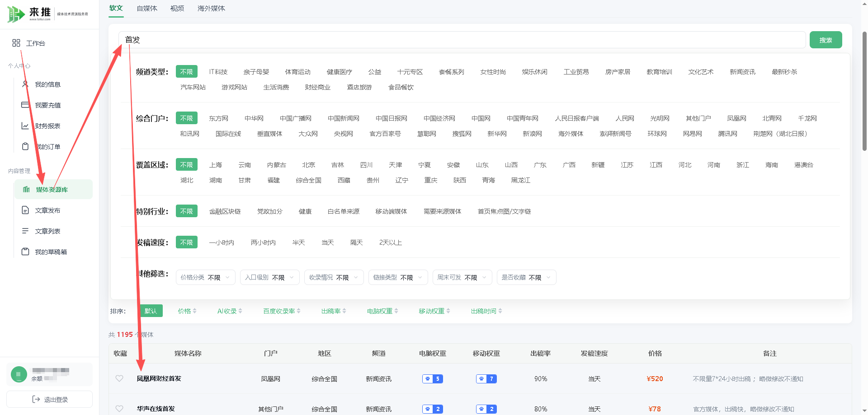Image resolution: width=868 pixels, height=415 pixels.
Task: Open the 周末可发 dropdown
Action: (x=462, y=277)
